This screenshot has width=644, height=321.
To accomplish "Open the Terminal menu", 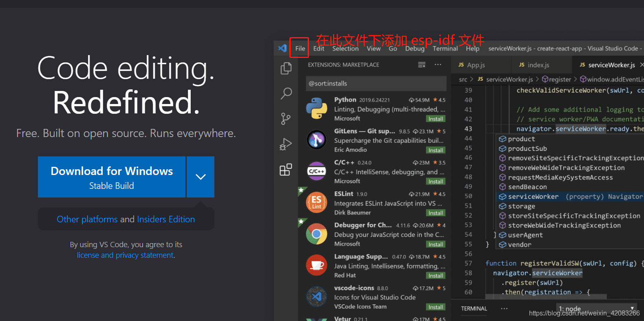I will [x=445, y=49].
